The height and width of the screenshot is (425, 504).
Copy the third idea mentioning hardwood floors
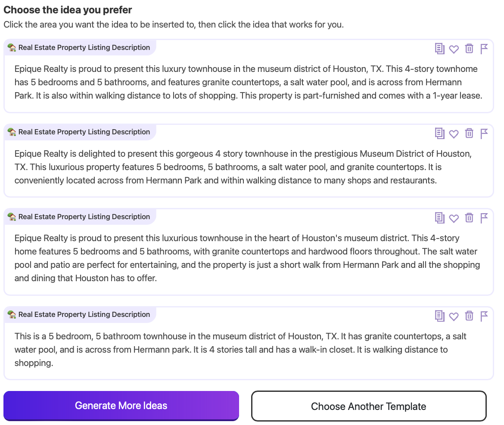[439, 218]
